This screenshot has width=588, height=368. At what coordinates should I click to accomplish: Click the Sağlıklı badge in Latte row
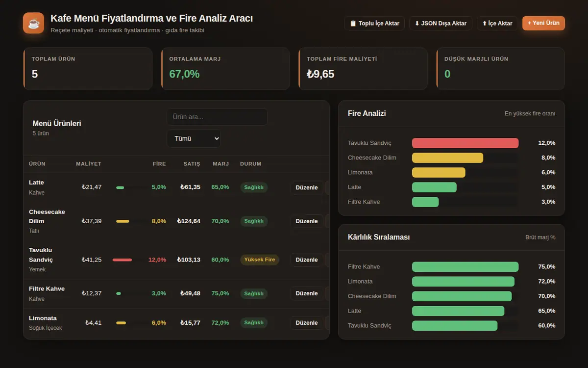[254, 187]
